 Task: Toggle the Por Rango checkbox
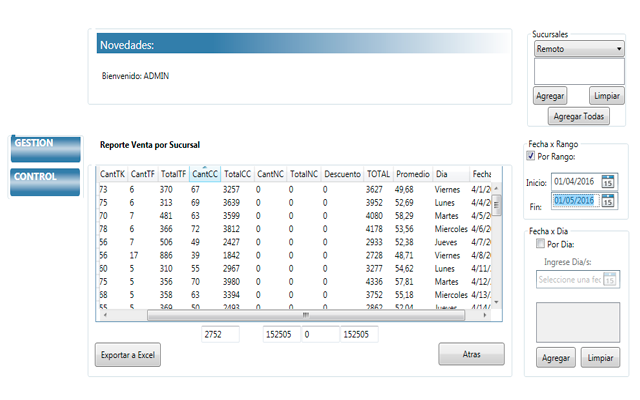530,157
